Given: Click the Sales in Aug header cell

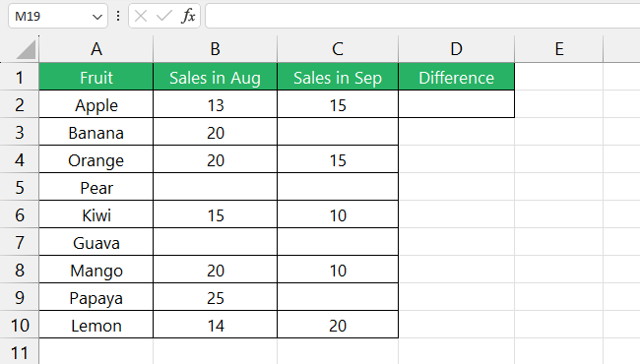Looking at the screenshot, I should coord(215,77).
